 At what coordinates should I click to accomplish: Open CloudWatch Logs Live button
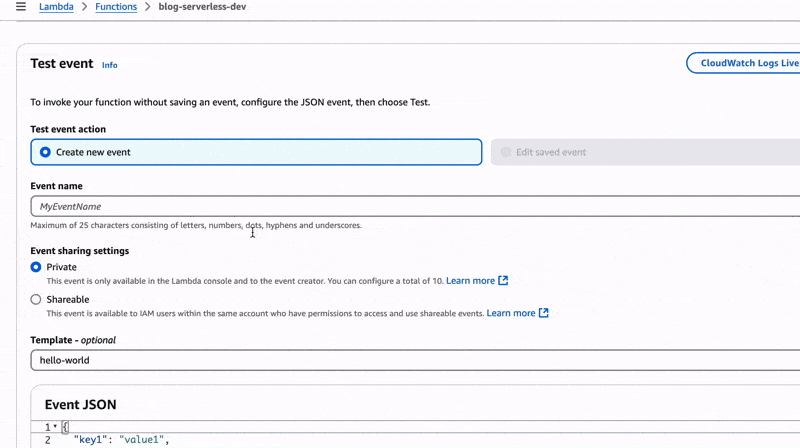pos(743,63)
